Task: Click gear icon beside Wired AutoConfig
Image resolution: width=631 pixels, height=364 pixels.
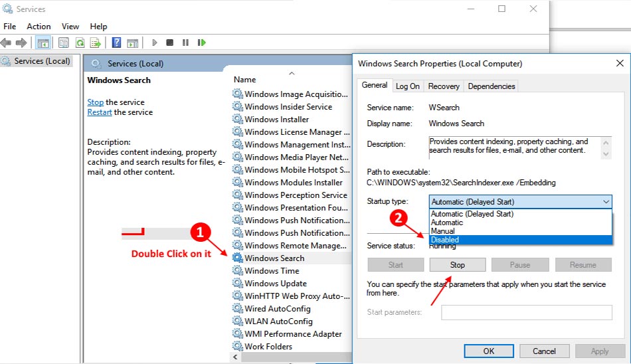Action: [238, 308]
